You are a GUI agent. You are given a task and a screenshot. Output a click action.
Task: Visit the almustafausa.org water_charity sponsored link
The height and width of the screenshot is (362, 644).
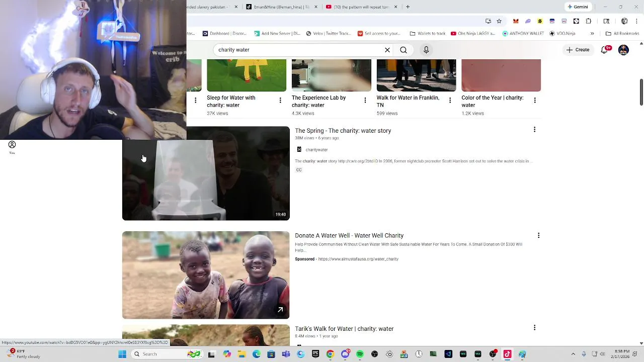tap(358, 259)
